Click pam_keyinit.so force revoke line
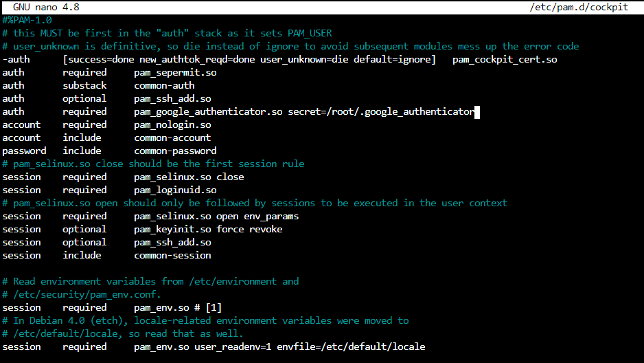This screenshot has height=363, width=644. (208, 229)
